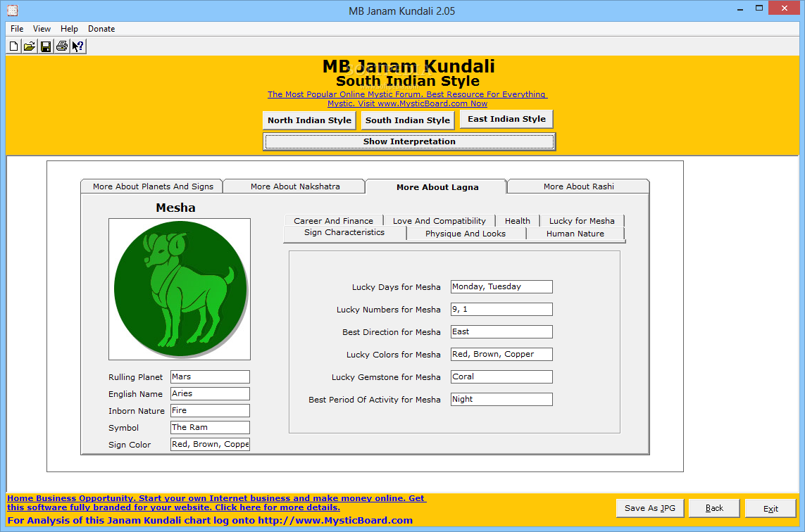Switch to the Health tab
The width and height of the screenshot is (805, 532).
coord(517,220)
